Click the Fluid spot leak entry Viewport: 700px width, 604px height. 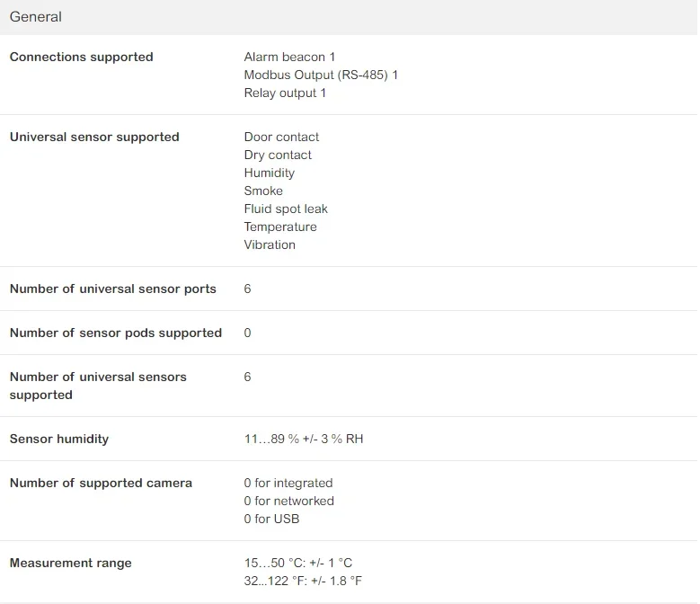click(x=286, y=209)
